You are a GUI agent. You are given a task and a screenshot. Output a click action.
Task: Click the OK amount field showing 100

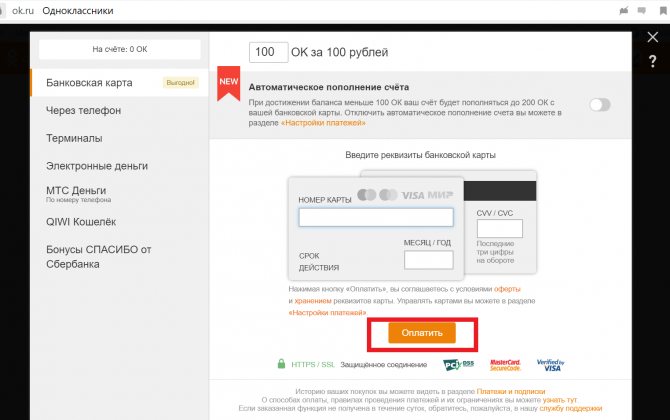(x=268, y=52)
